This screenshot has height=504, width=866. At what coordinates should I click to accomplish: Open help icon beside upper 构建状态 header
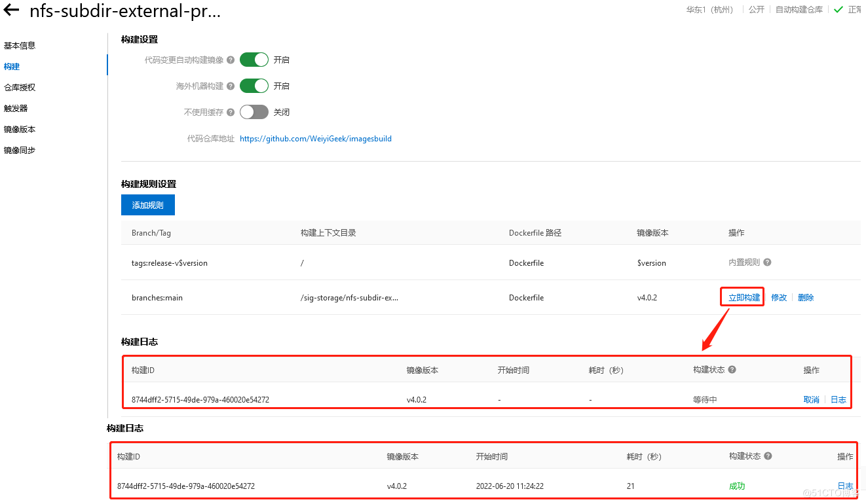[x=732, y=369]
